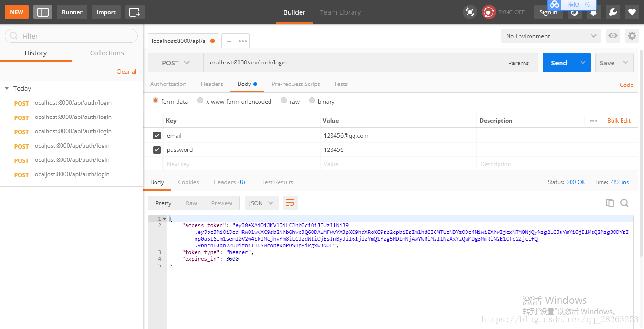Click the heart icon
This screenshot has height=329, width=644.
click(632, 12)
